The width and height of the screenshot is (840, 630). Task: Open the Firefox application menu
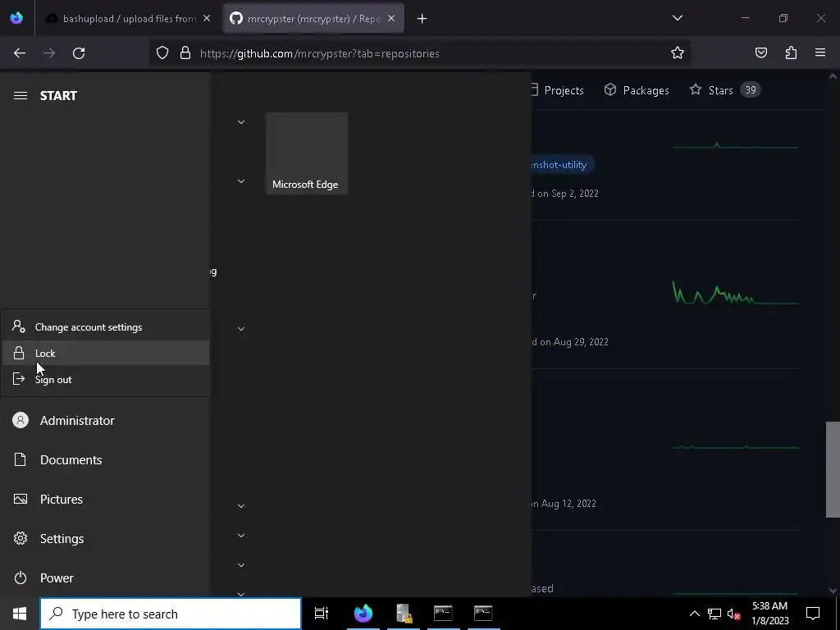click(820, 53)
